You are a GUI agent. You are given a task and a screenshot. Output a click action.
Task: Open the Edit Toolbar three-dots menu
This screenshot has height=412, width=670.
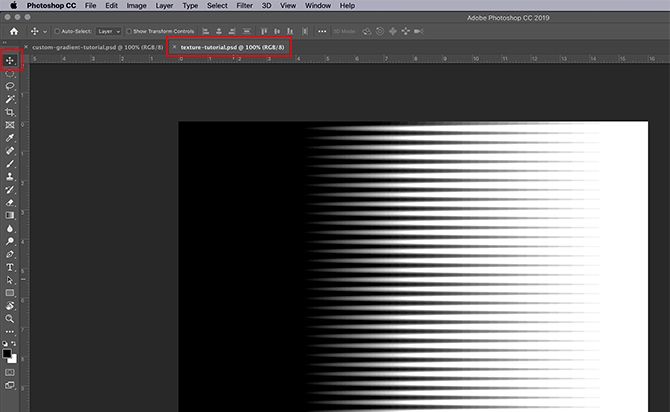click(x=10, y=332)
